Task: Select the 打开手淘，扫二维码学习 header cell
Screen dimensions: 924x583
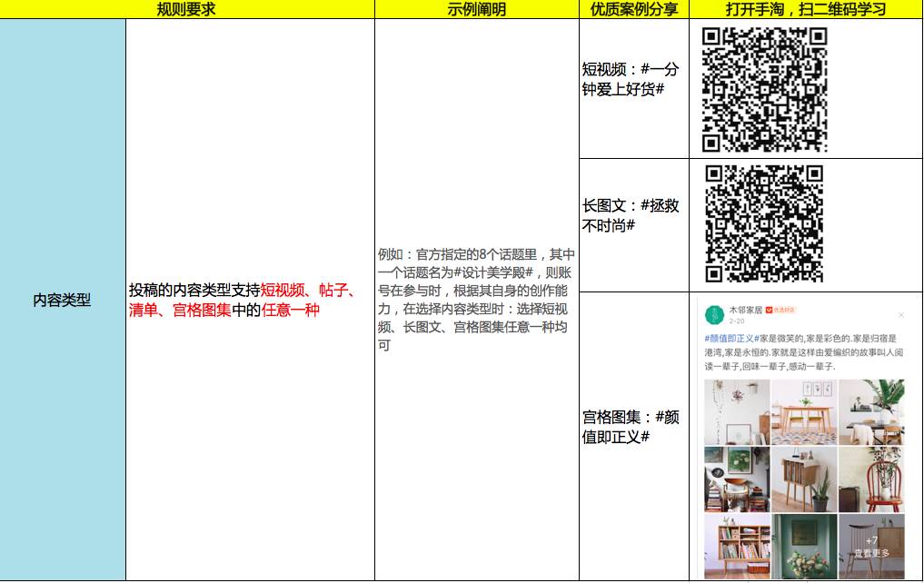Action: tap(805, 9)
